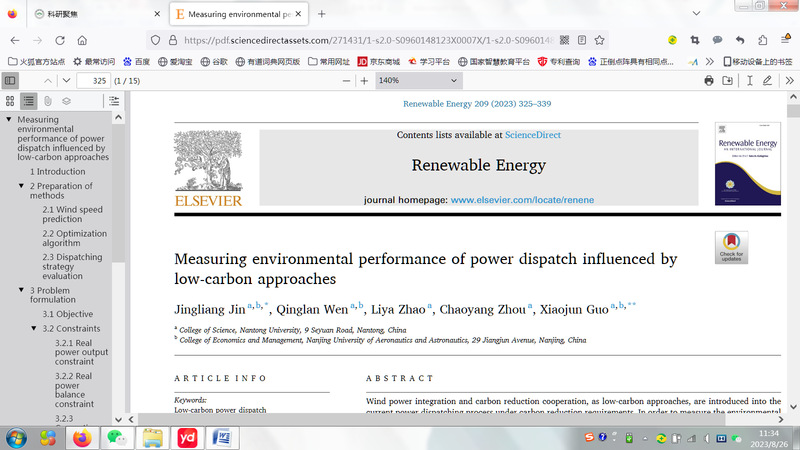
Task: Open the ScienceDirect link
Action: (x=532, y=135)
